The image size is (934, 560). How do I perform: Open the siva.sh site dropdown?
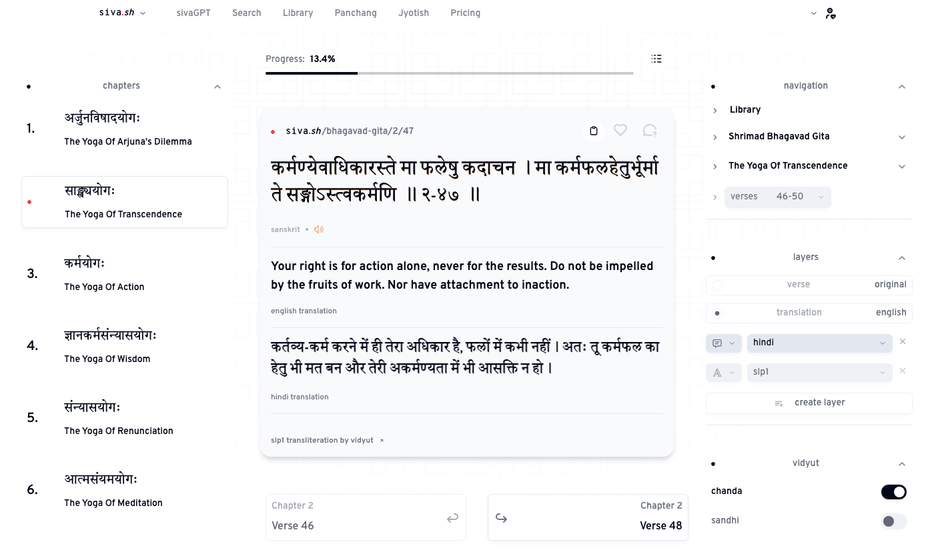coord(122,13)
